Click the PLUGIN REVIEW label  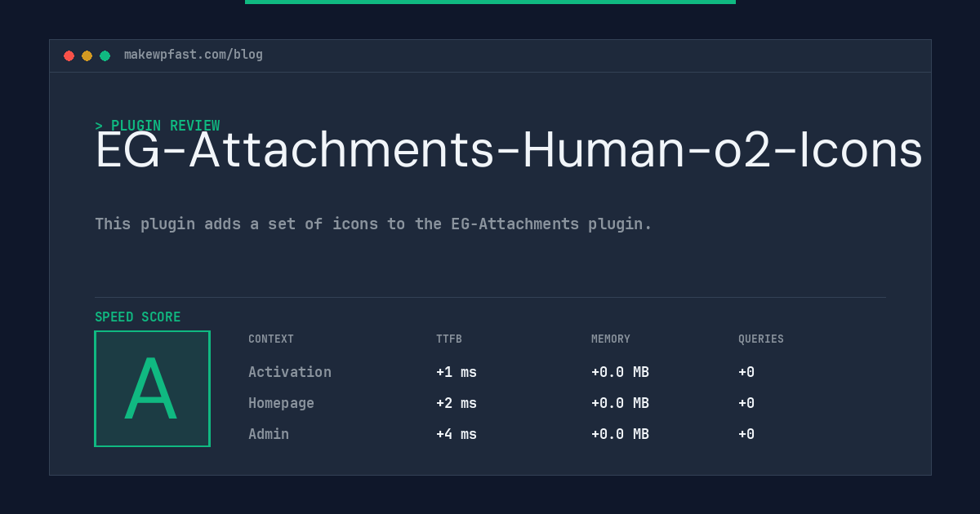(x=158, y=126)
